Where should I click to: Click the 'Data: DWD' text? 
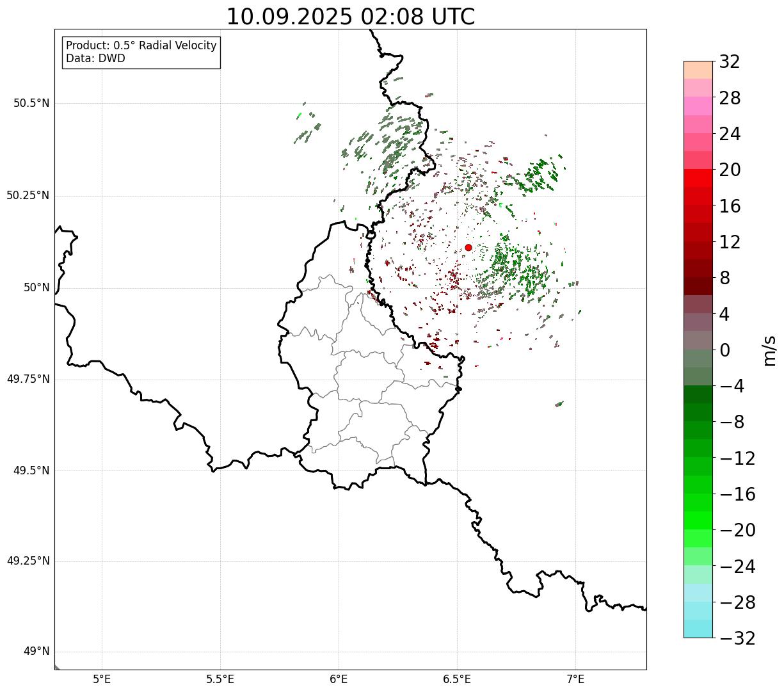[x=95, y=58]
